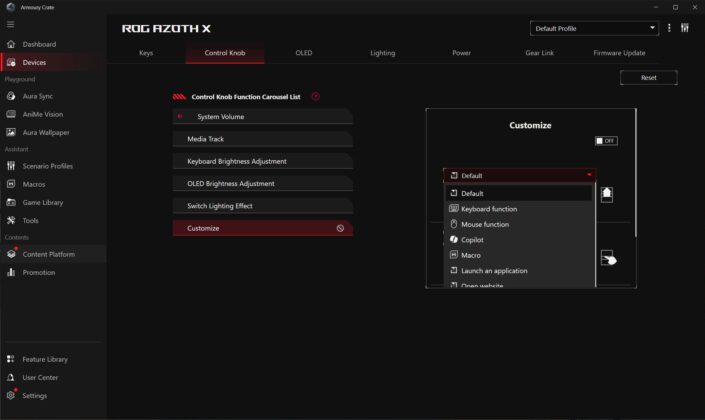Open Content Platform label in sidebar
The image size is (705, 420).
pos(49,254)
